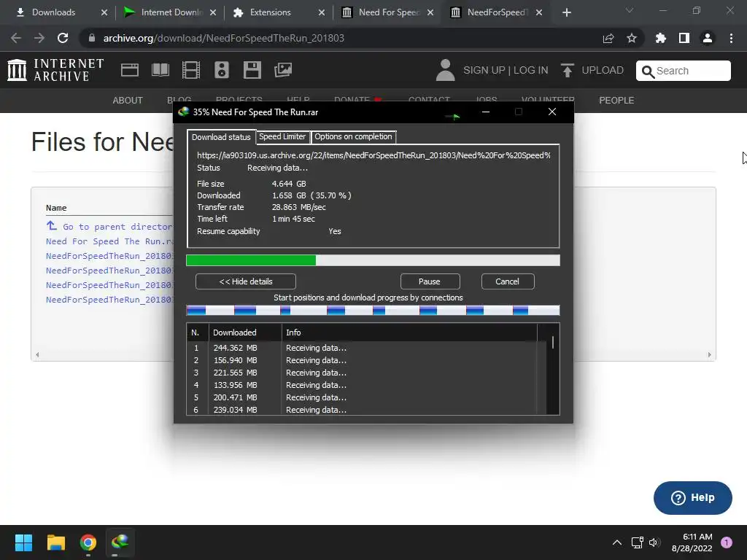Screen dimensions: 747x560
Task: Click the upload arrow icon
Action: pos(567,71)
